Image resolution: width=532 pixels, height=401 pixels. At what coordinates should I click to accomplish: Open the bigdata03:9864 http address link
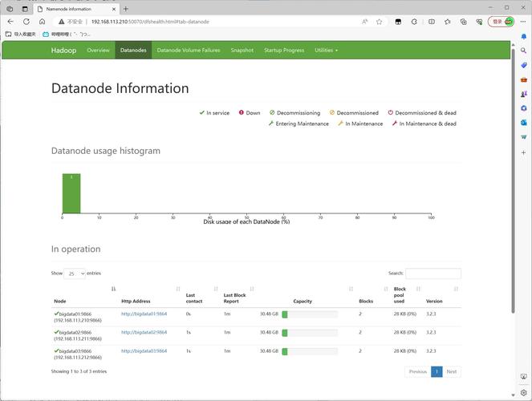click(x=144, y=350)
